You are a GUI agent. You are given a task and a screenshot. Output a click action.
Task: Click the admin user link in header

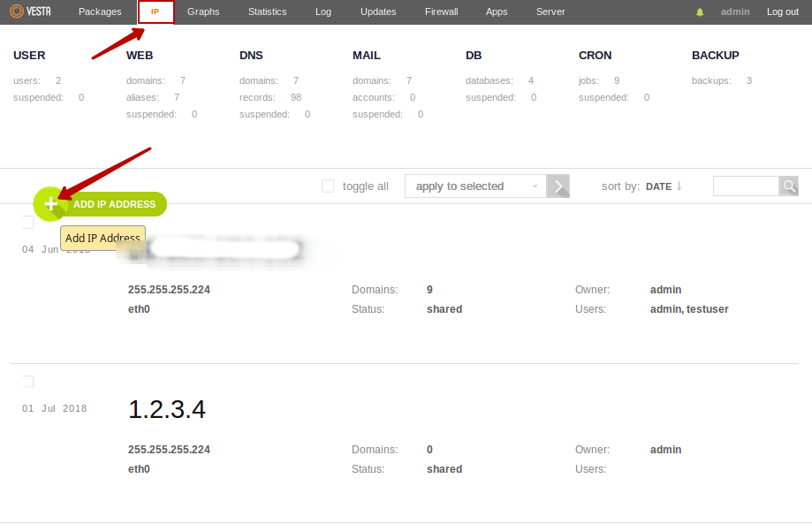pyautogui.click(x=735, y=12)
